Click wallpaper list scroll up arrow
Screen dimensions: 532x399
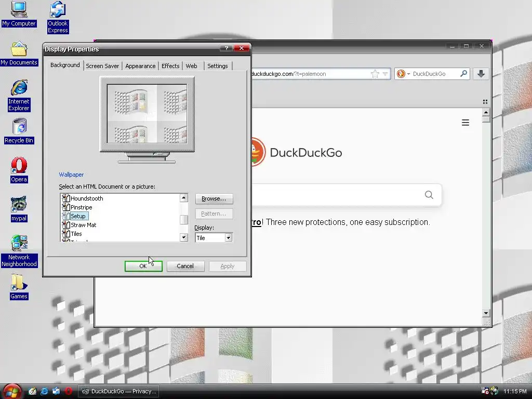point(184,197)
